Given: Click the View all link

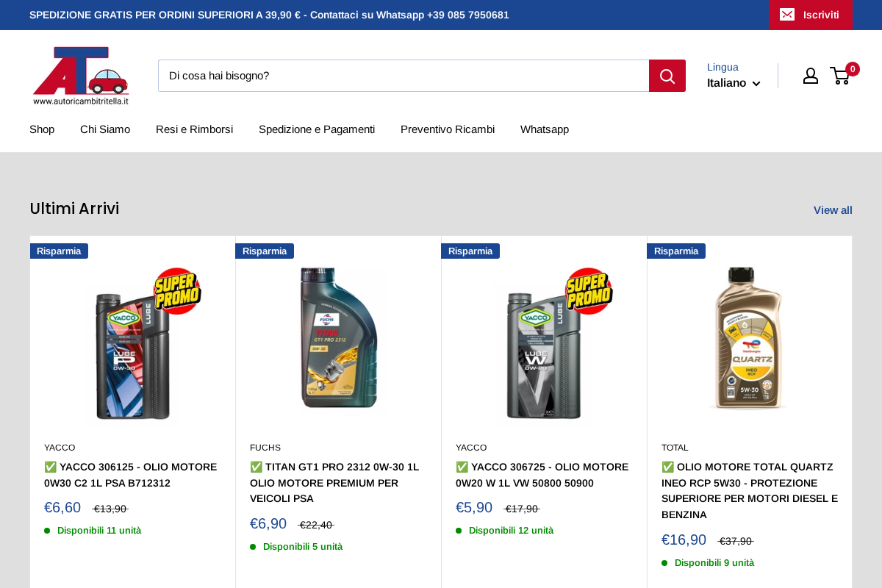Looking at the screenshot, I should [x=832, y=210].
